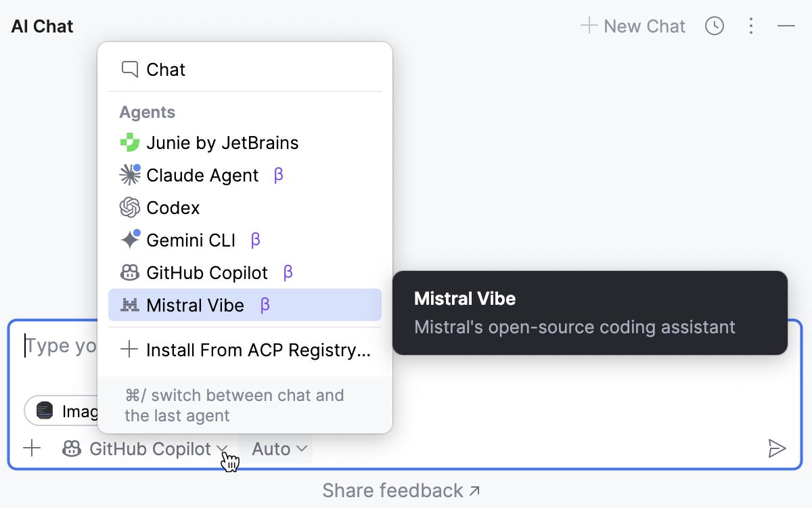
Task: Select Chat from the mode menu
Action: pyautogui.click(x=165, y=69)
